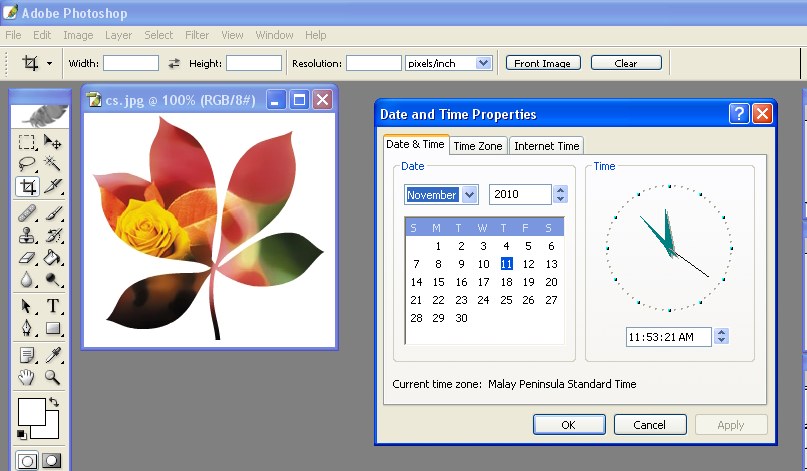Open the Edit menu

pos(42,35)
